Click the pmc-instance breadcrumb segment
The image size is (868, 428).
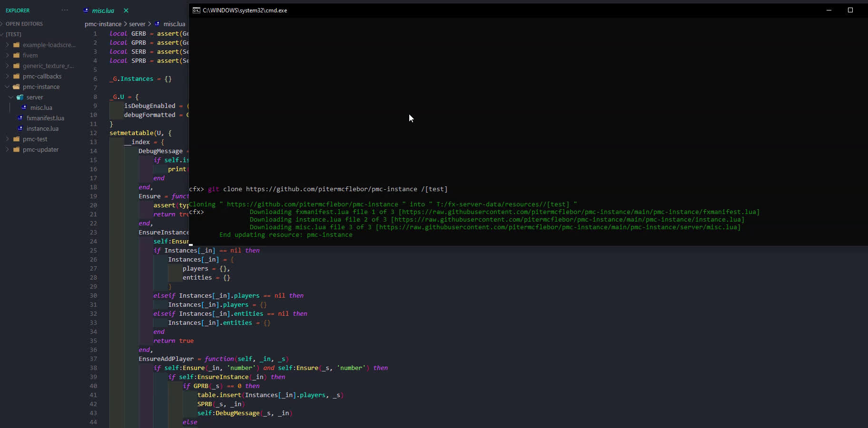[103, 24]
